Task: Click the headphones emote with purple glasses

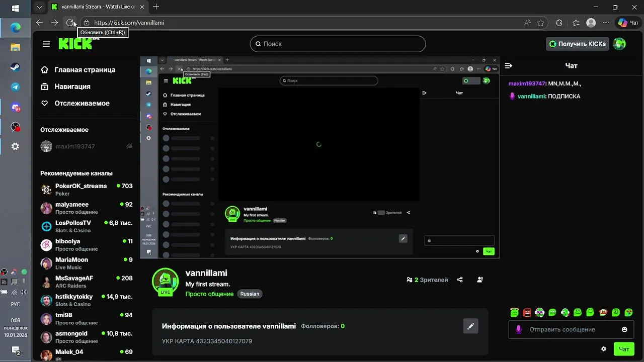Action: [540, 312]
